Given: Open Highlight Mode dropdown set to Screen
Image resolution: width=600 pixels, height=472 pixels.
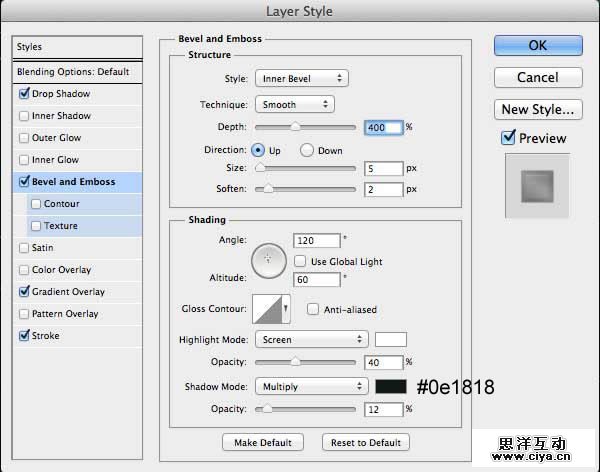Looking at the screenshot, I should [x=311, y=339].
